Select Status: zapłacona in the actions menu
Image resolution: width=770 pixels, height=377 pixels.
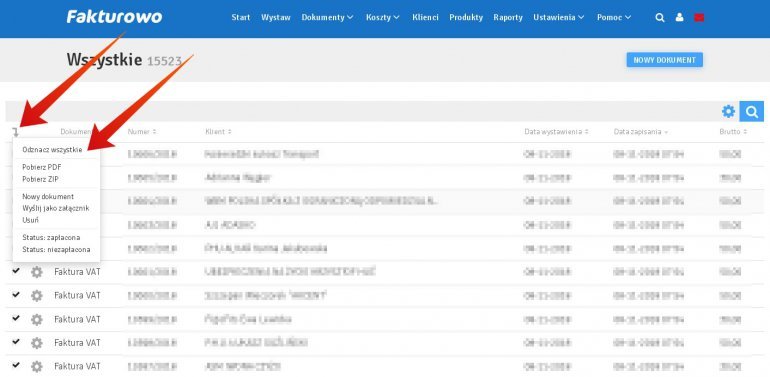52,238
